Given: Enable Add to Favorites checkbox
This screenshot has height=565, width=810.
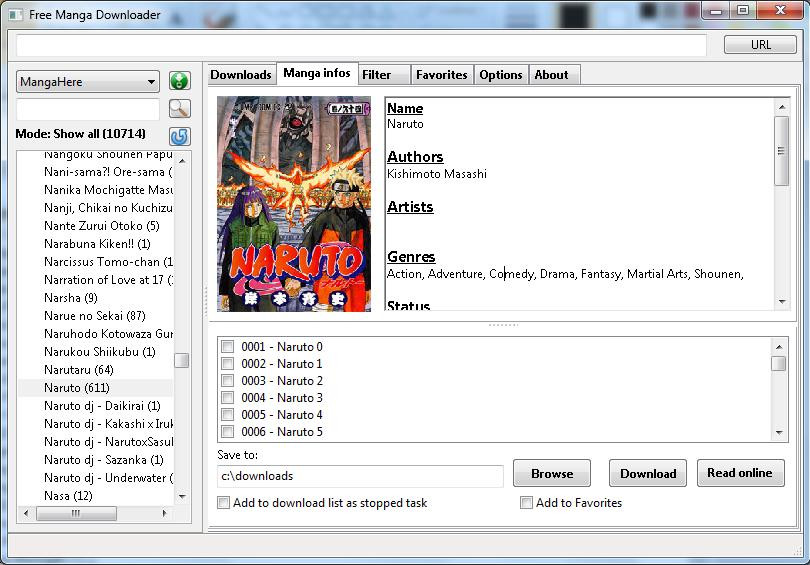Looking at the screenshot, I should [x=526, y=503].
